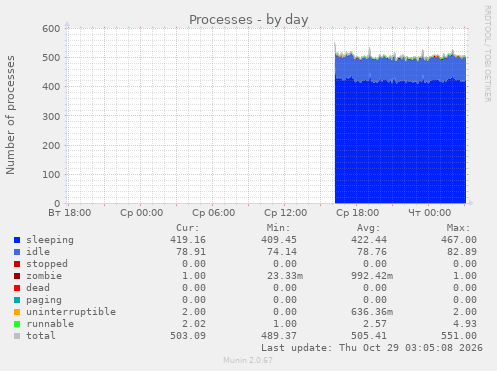Click the uninterruptible legend color swatch
The image size is (497, 371).
click(17, 312)
